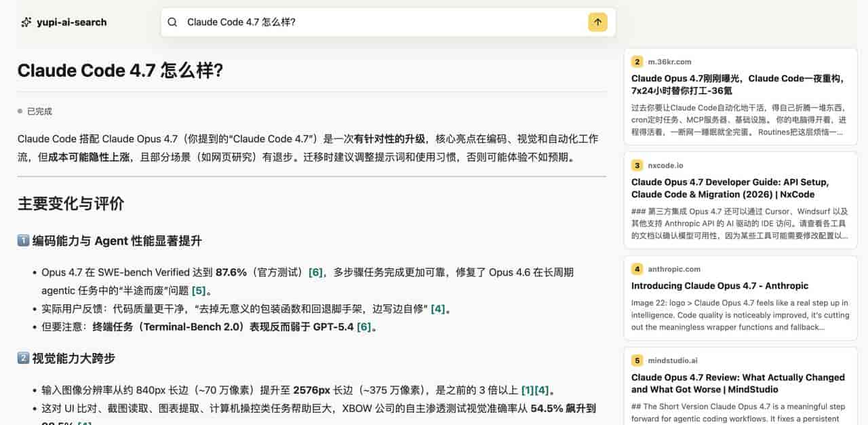Screen dimensions: 868x425
Task: Open the yupi-ai-search home title
Action: click(x=71, y=22)
